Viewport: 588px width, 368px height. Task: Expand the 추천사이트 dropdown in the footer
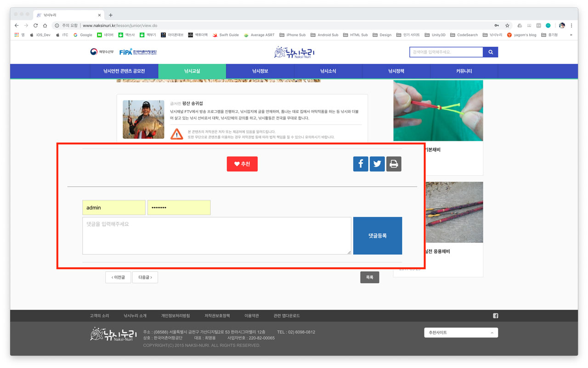(x=461, y=333)
